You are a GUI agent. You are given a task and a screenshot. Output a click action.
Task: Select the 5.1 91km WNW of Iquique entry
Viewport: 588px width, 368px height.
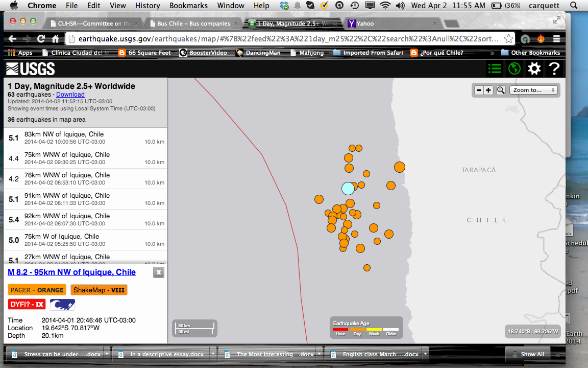(86, 199)
